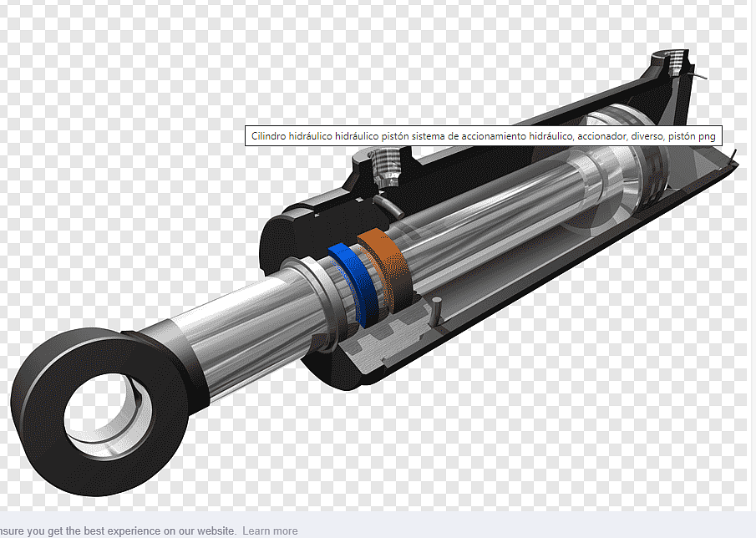Click the threaded port on top of barrel

click(385, 162)
